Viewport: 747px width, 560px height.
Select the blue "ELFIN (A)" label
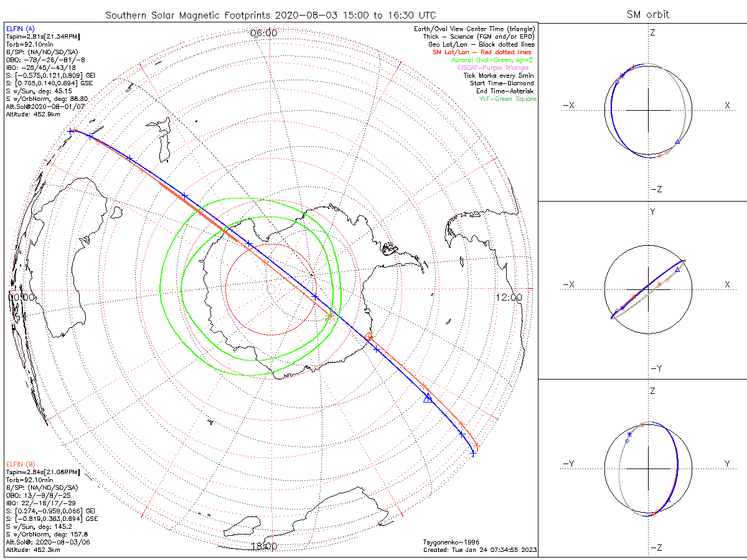coord(20,29)
